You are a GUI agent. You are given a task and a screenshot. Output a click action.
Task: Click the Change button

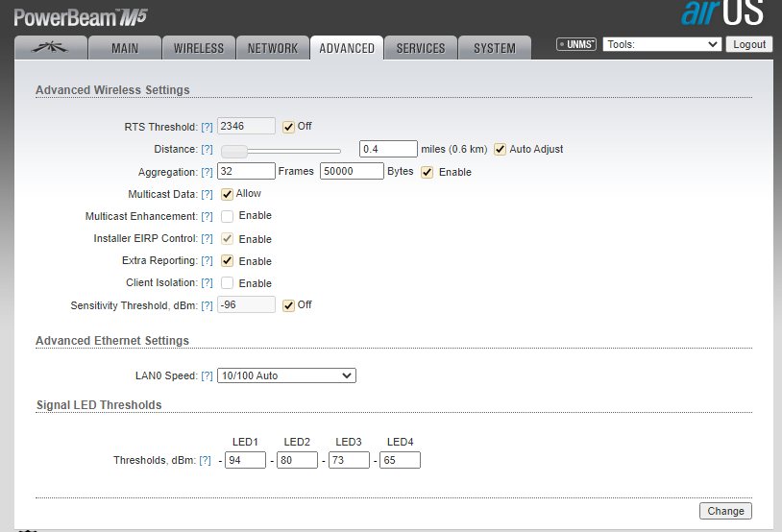(x=725, y=511)
